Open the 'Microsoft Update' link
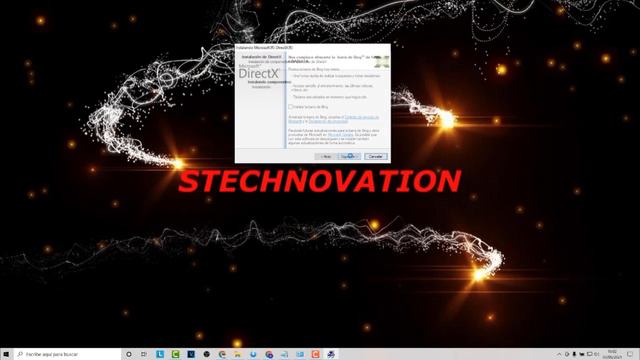 [340, 134]
